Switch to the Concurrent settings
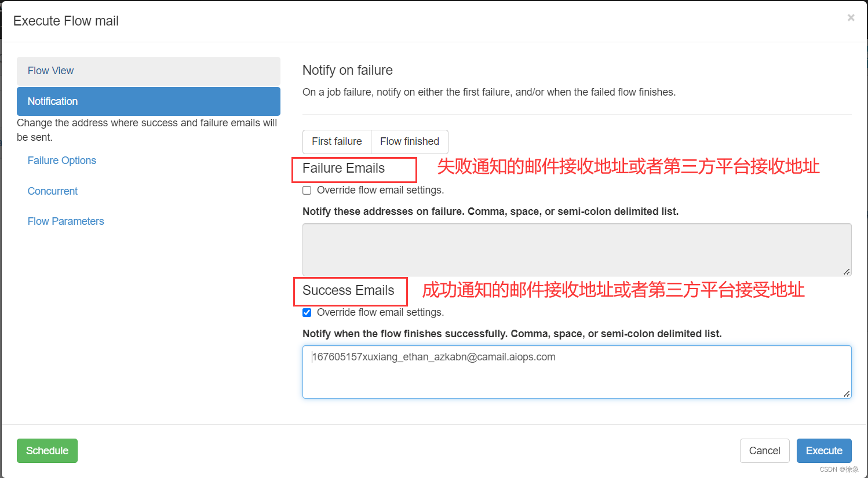 coord(53,191)
